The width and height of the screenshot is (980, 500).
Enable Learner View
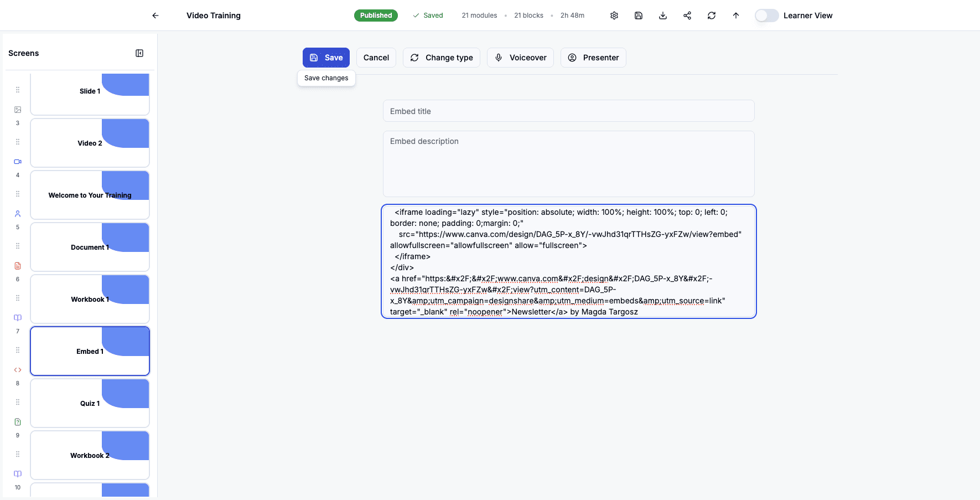point(766,15)
